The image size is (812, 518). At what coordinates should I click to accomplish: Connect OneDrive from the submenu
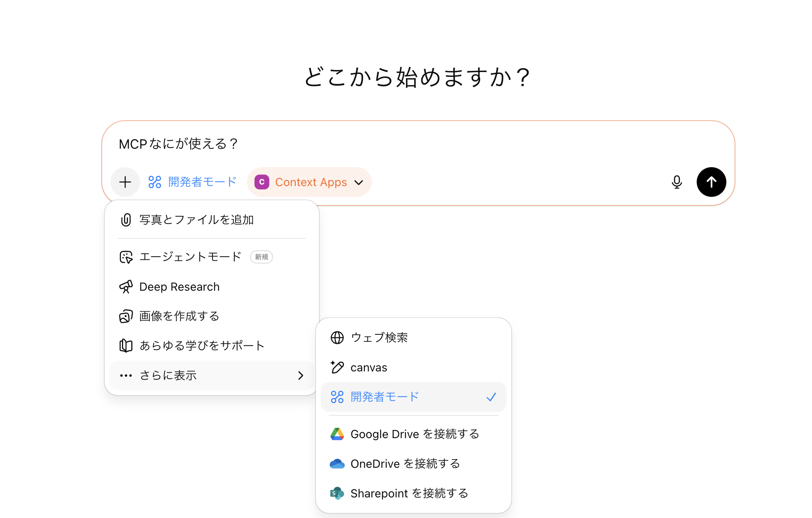point(405,464)
